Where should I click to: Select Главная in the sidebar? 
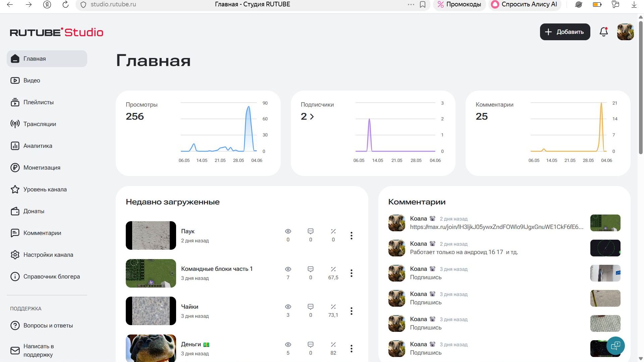pos(47,59)
